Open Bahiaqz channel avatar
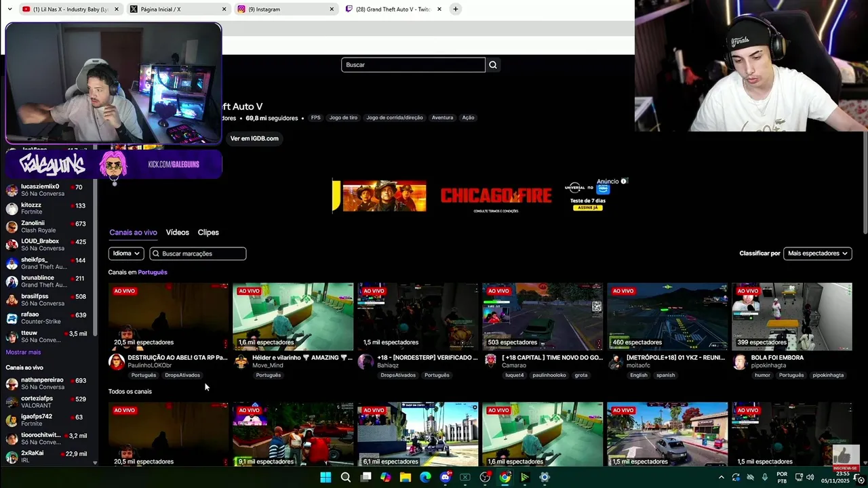This screenshot has width=868, height=488. point(366,361)
